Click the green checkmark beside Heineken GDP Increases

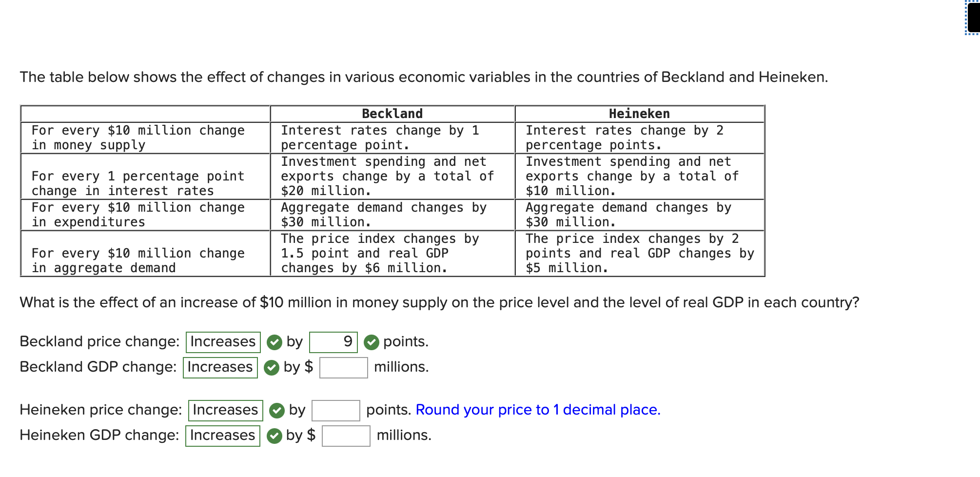coord(274,435)
